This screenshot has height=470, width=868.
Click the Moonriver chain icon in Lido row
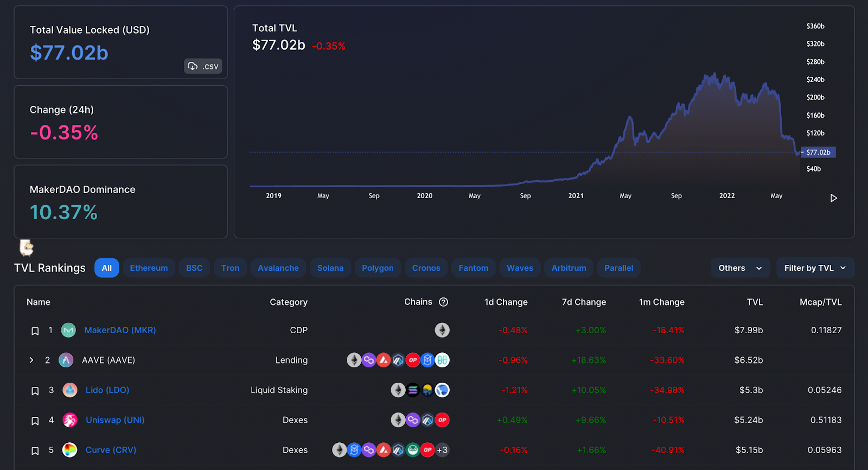427,390
